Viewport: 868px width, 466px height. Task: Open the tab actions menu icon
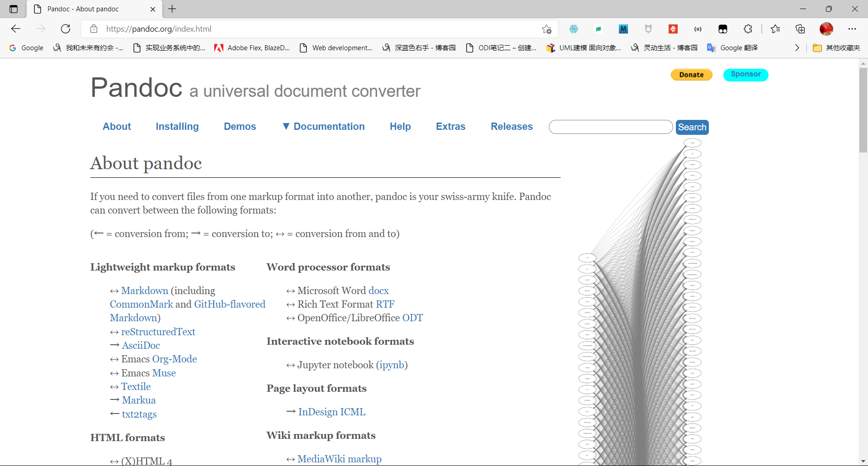click(x=14, y=9)
